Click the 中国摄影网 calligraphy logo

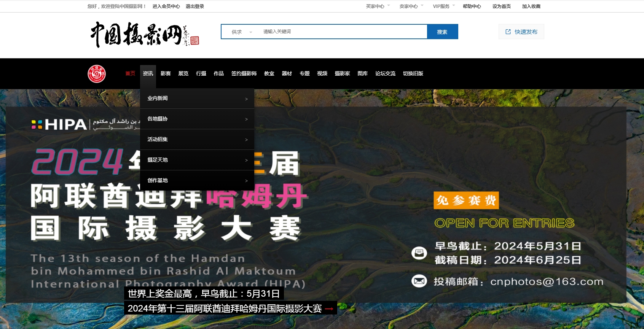[145, 35]
